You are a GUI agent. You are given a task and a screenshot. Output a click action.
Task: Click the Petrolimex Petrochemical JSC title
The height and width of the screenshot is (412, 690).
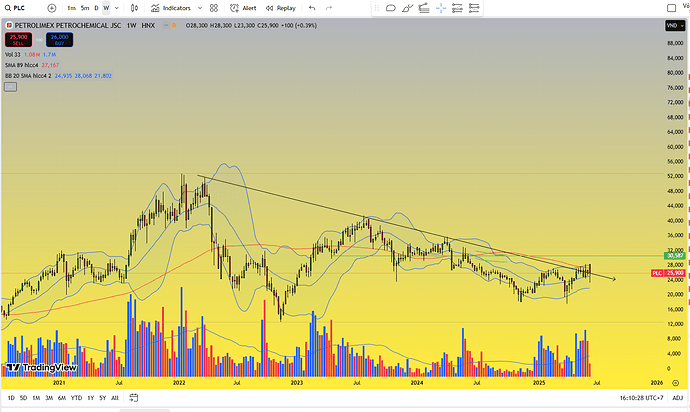[68, 26]
